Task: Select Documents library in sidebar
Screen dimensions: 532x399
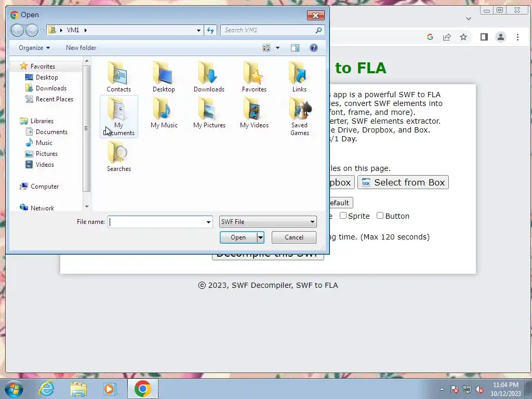Action: coord(51,131)
